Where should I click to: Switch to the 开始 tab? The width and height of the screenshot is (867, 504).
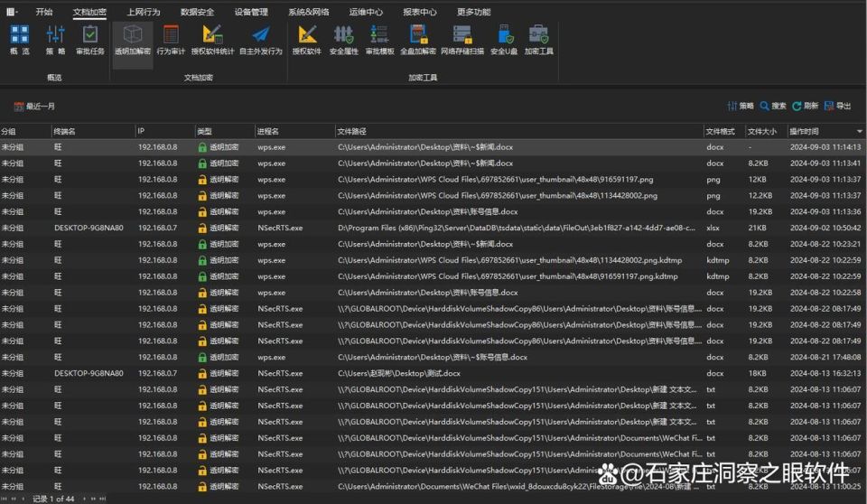tap(44, 12)
